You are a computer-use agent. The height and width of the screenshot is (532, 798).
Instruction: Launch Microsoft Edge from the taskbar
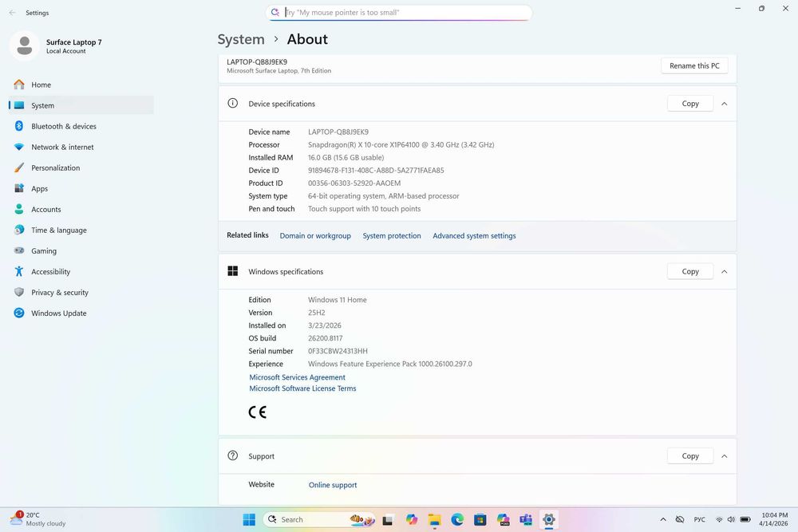457,519
